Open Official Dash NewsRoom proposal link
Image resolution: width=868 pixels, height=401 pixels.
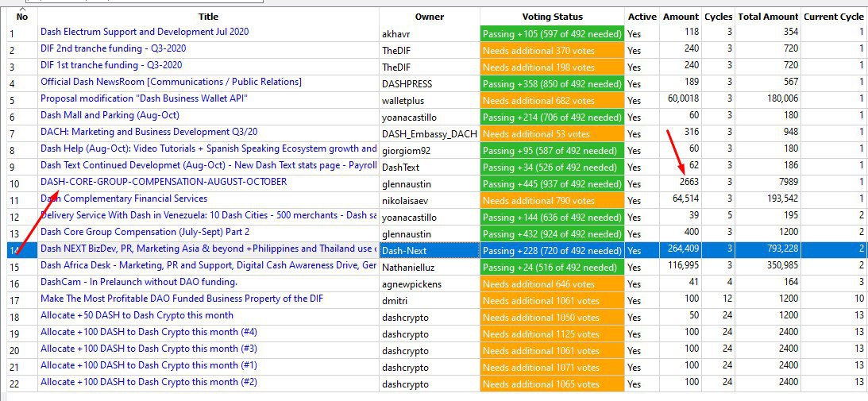pyautogui.click(x=171, y=82)
